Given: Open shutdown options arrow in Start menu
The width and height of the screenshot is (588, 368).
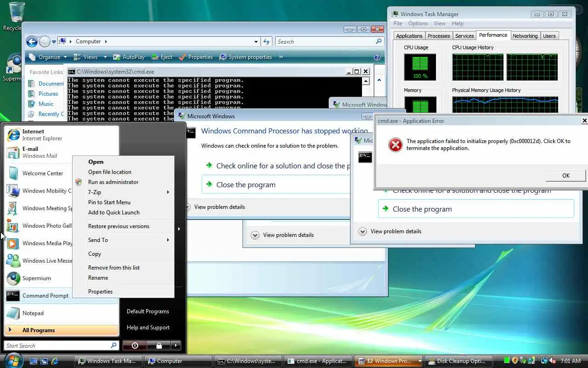Looking at the screenshot, I should (x=175, y=345).
